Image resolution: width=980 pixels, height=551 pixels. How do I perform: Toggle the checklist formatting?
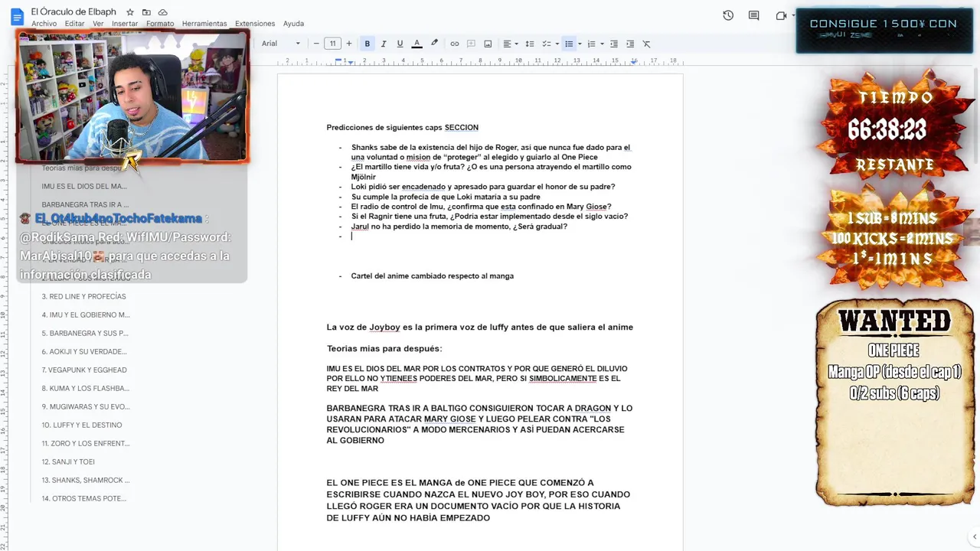pyautogui.click(x=547, y=44)
